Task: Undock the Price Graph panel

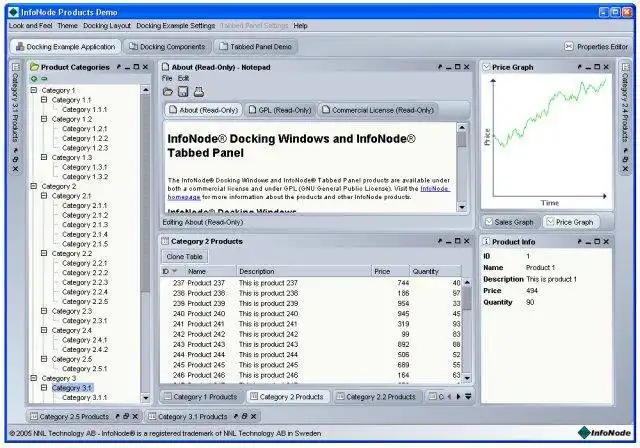Action: click(x=580, y=67)
